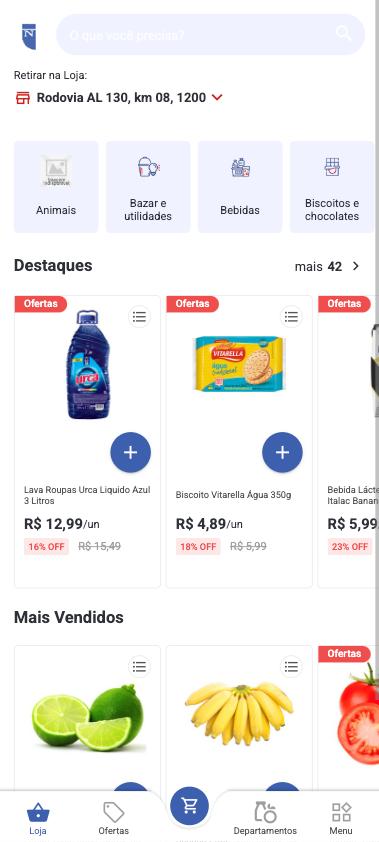Open list icon on Biscoito Vitarella card
379x842 pixels.
(291, 317)
